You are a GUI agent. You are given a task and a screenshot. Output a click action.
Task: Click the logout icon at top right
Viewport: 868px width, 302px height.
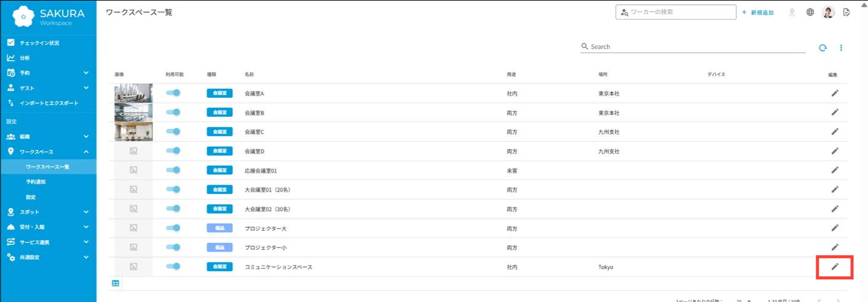pos(846,12)
